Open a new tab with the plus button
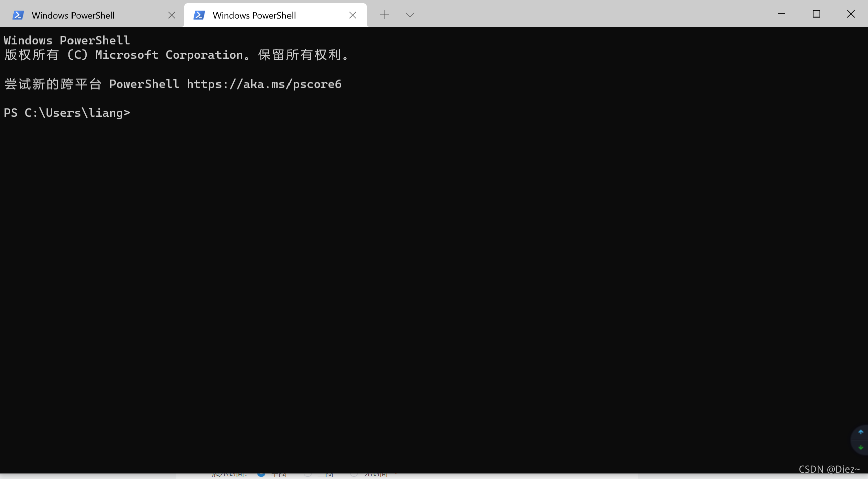868x479 pixels. [384, 15]
